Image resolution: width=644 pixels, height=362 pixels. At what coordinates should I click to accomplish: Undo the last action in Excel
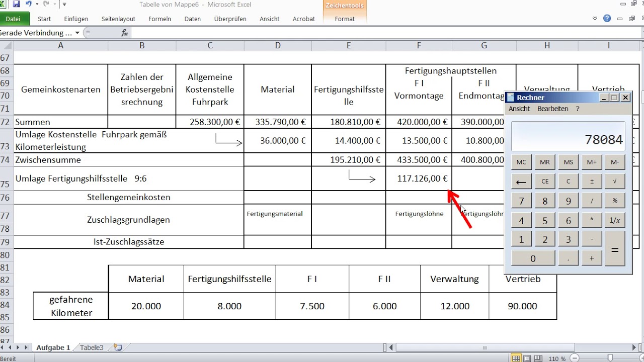click(28, 4)
